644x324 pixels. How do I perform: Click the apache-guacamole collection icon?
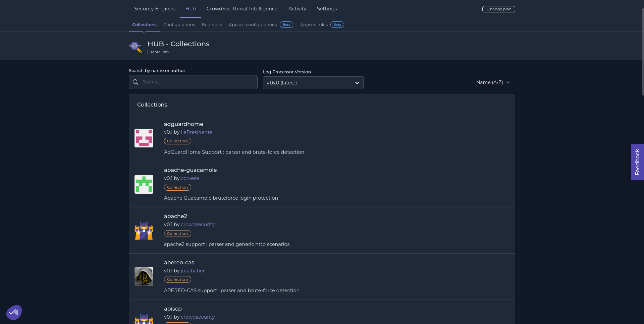point(144,184)
